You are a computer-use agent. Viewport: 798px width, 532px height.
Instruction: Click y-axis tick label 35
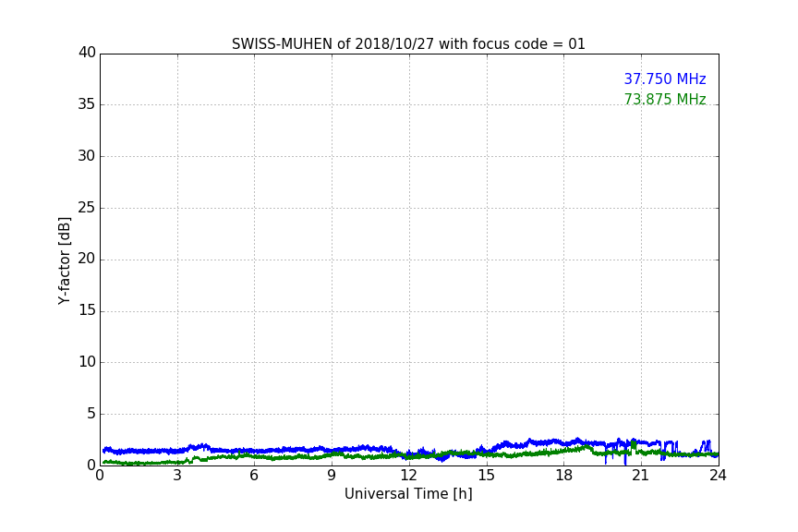point(87,104)
